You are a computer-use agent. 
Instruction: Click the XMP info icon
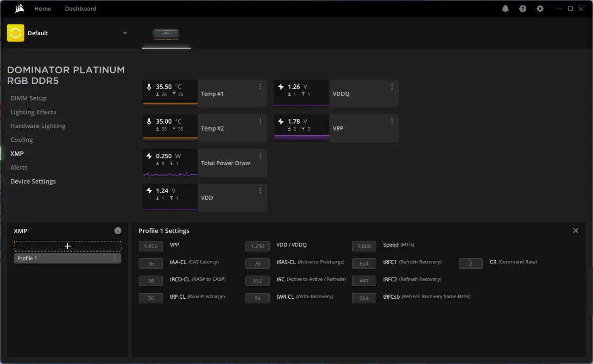click(118, 231)
